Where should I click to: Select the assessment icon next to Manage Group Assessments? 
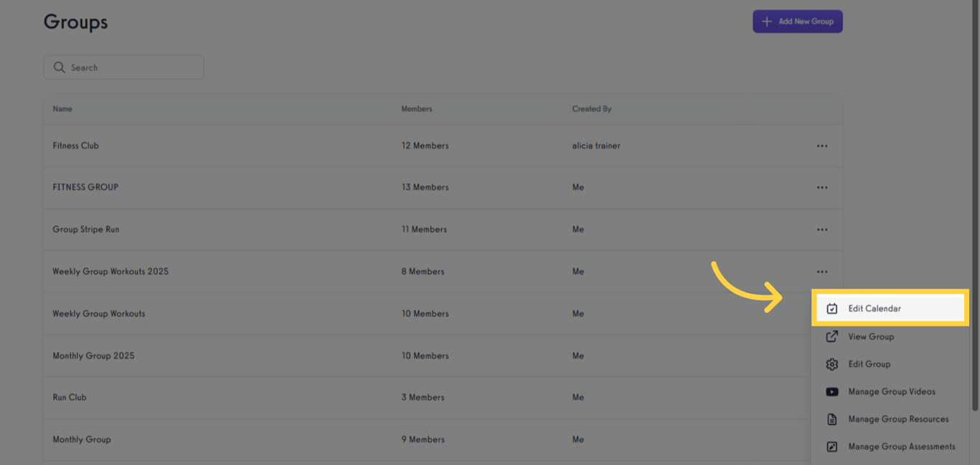(x=831, y=446)
